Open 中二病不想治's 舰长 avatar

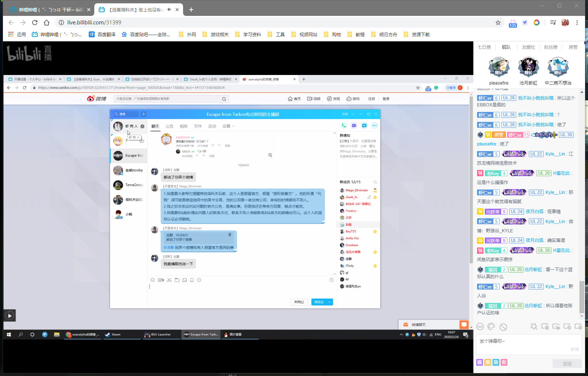[x=558, y=67]
